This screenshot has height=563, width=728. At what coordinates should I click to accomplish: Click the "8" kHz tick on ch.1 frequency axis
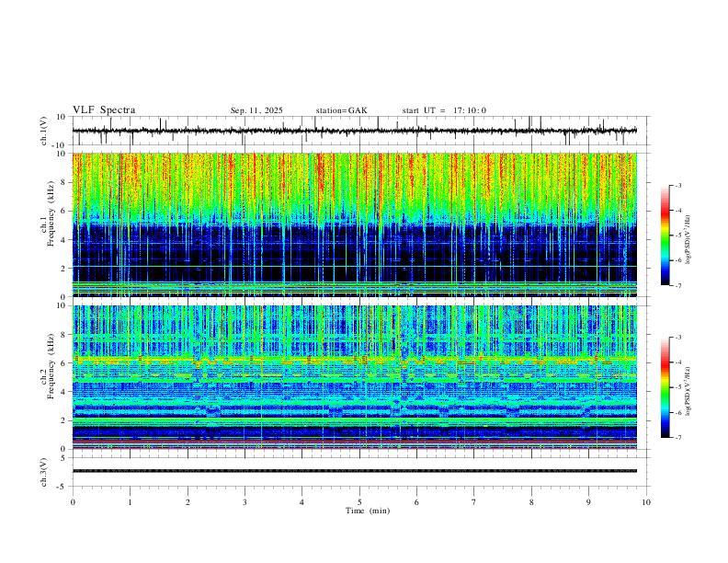click(x=63, y=182)
